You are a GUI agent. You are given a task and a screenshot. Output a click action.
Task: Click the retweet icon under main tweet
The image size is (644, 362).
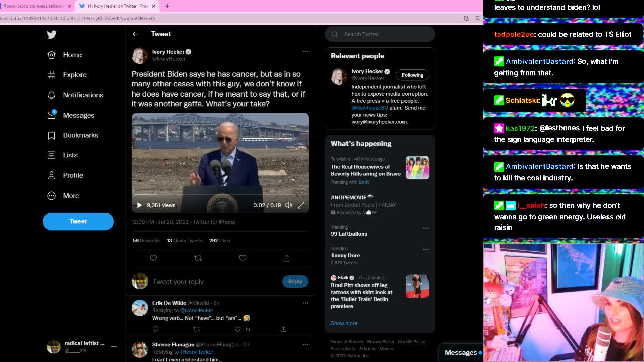(x=198, y=258)
